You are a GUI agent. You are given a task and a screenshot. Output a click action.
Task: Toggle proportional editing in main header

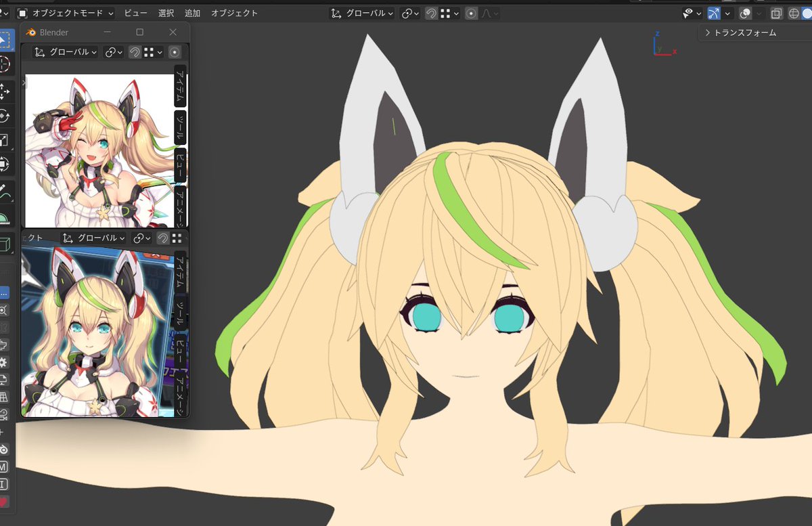click(x=471, y=13)
